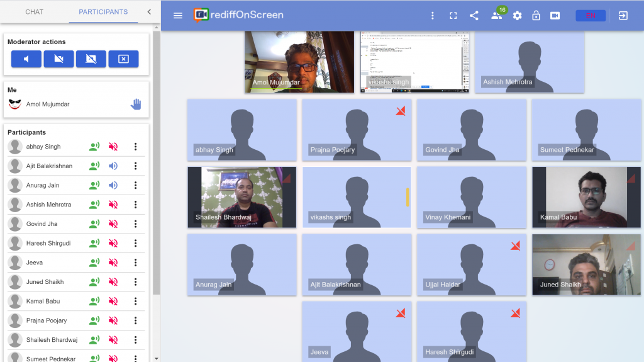Screen dimensions: 644x362
Task: Unmute Ashish Mehrotra's audio
Action: (113, 205)
